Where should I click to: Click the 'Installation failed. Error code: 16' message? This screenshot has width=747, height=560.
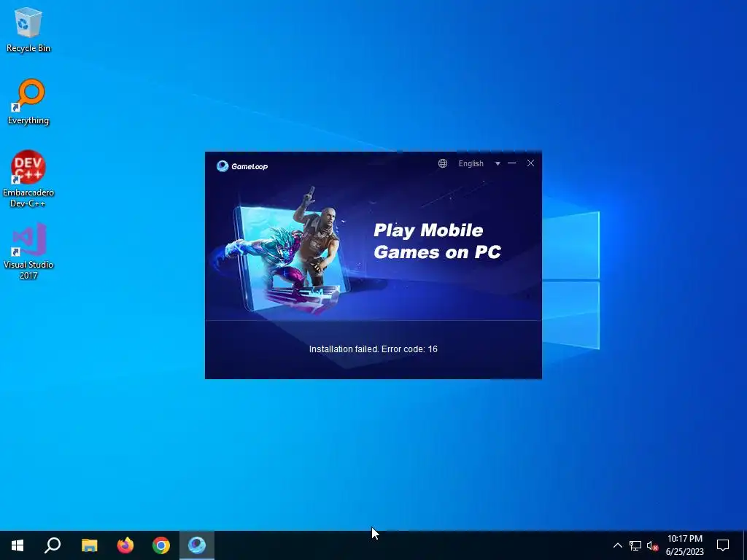tap(373, 349)
